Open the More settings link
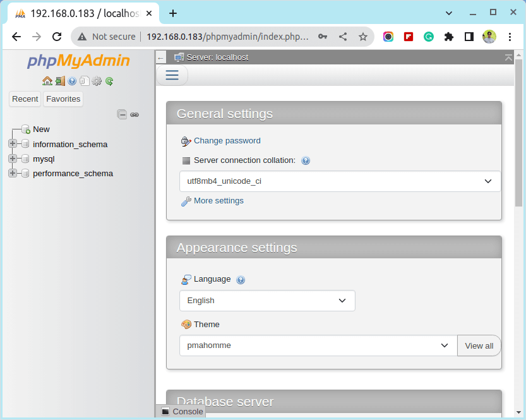This screenshot has height=420, width=526. (218, 201)
